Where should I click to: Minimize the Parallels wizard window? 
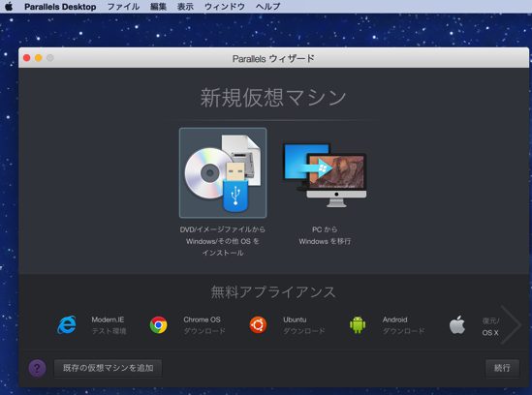click(39, 58)
